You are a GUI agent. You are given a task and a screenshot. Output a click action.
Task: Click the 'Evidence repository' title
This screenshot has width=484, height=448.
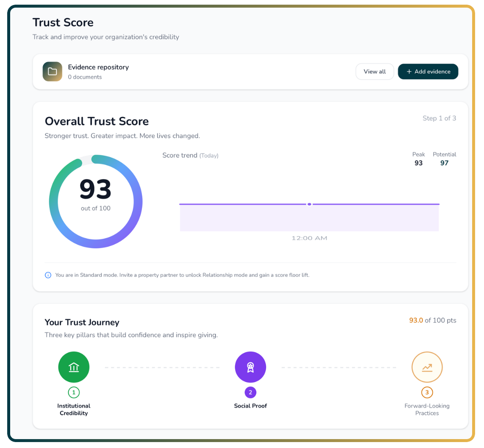click(98, 67)
